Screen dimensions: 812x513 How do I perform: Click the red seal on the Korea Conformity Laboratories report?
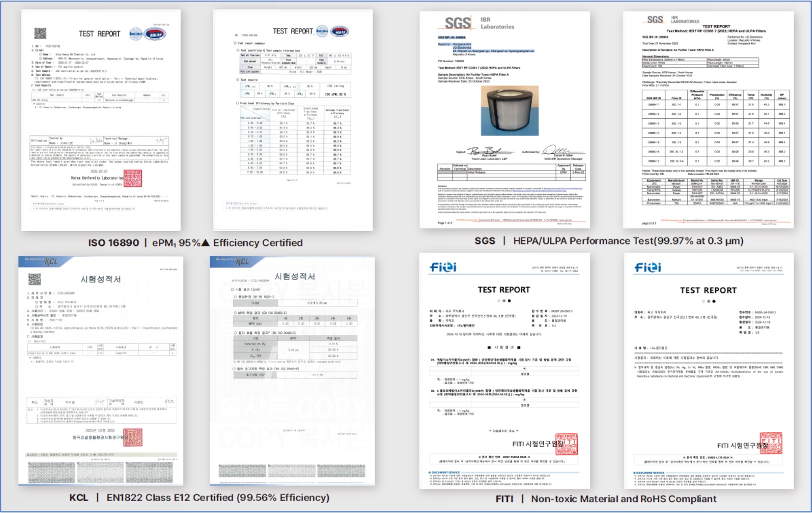[133, 178]
